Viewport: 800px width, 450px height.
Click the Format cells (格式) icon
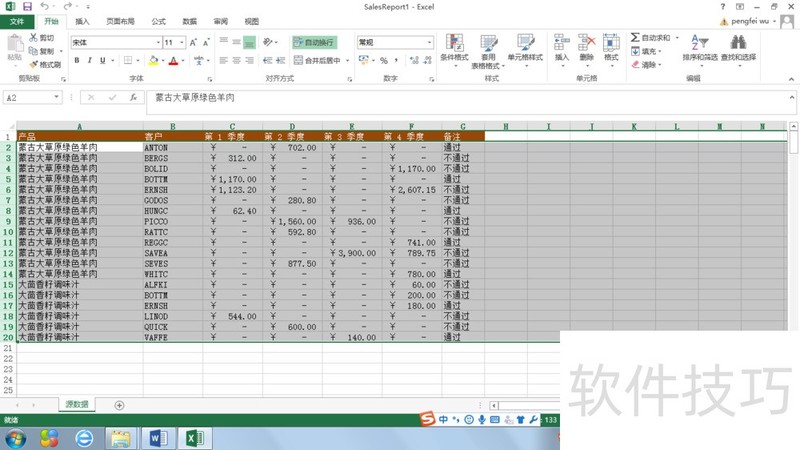click(611, 42)
